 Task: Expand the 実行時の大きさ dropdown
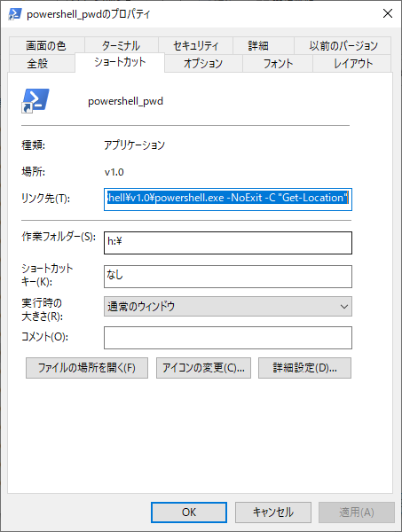[x=228, y=307]
